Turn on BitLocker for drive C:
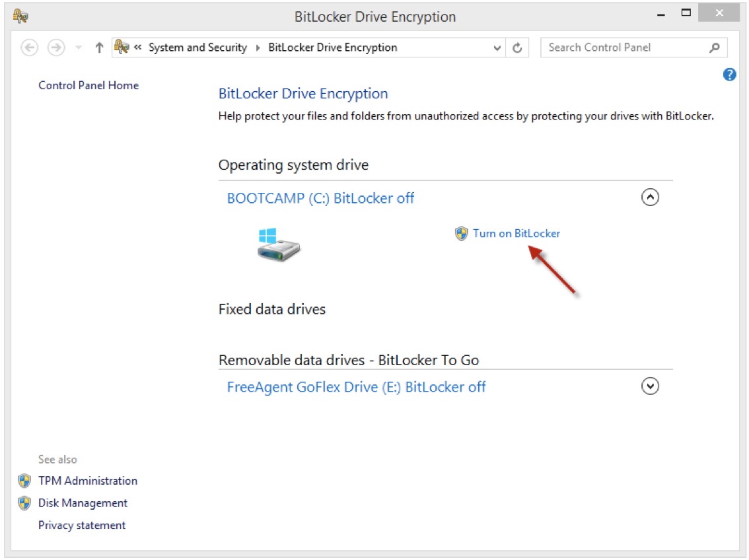 click(517, 234)
